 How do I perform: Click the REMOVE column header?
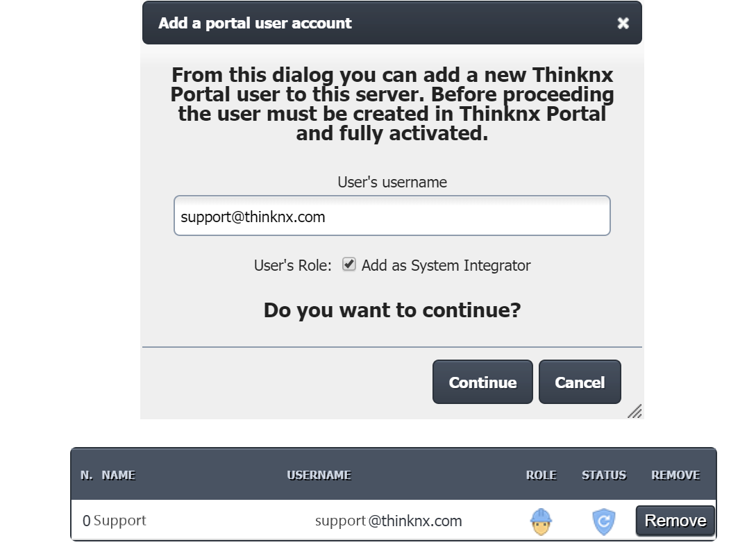[x=675, y=476]
